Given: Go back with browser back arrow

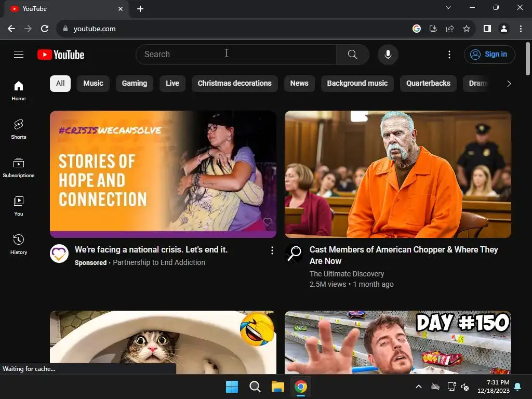Looking at the screenshot, I should (x=11, y=29).
